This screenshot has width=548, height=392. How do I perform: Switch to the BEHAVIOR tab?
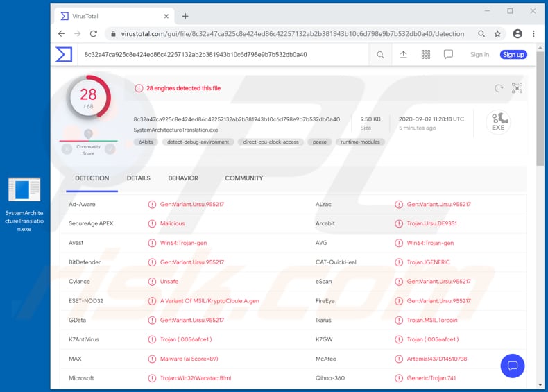tap(183, 178)
